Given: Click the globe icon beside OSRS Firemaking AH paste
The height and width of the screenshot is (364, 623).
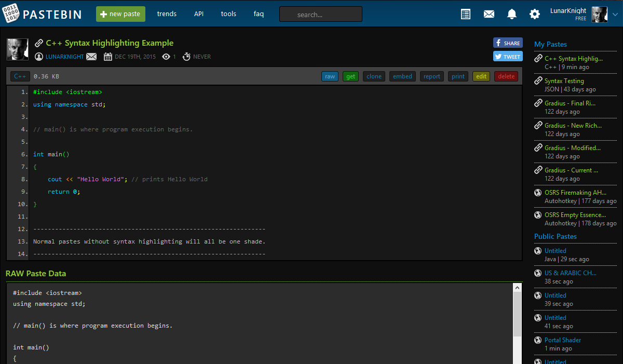Looking at the screenshot, I should point(538,193).
